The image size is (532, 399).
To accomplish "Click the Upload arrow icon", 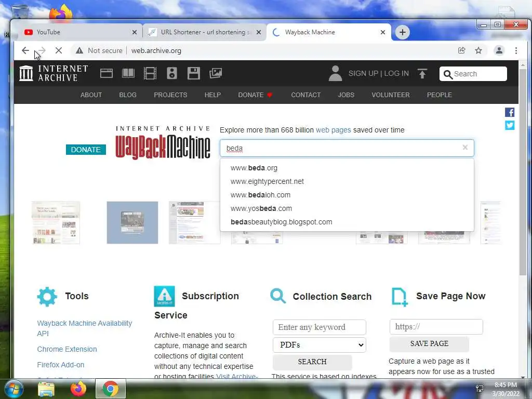I will pyautogui.click(x=422, y=74).
